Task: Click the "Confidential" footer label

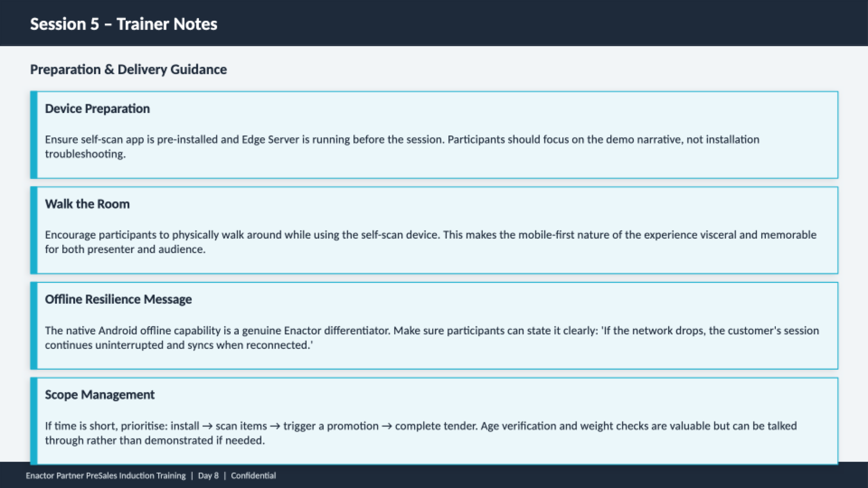Action: click(253, 476)
